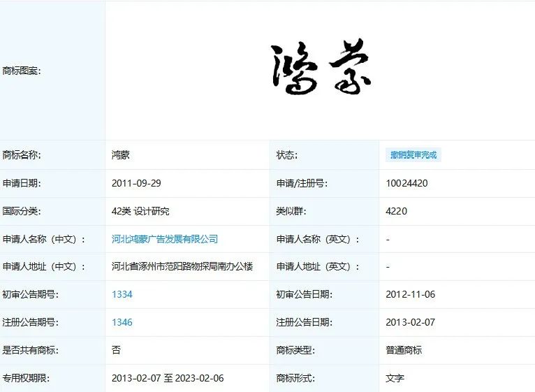
Task: Click the 申请人地址（英文） label
Action: click(x=318, y=266)
